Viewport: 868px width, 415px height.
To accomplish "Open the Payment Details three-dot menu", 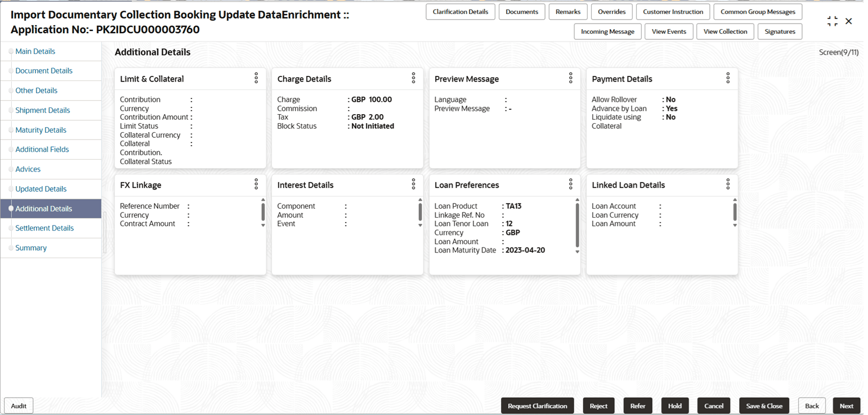I will 728,78.
